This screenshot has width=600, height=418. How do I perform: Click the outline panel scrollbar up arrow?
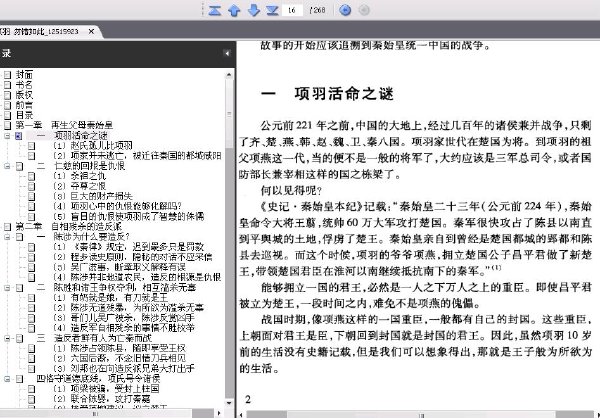[229, 75]
